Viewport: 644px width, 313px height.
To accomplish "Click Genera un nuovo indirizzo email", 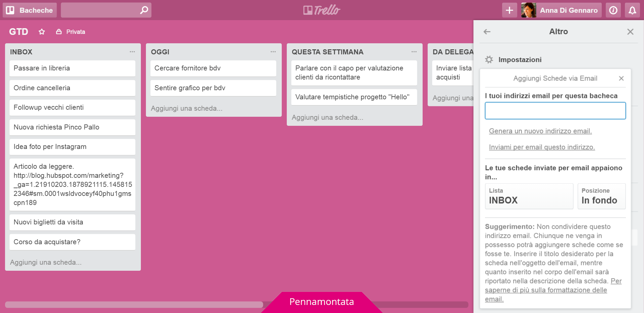I will (540, 131).
